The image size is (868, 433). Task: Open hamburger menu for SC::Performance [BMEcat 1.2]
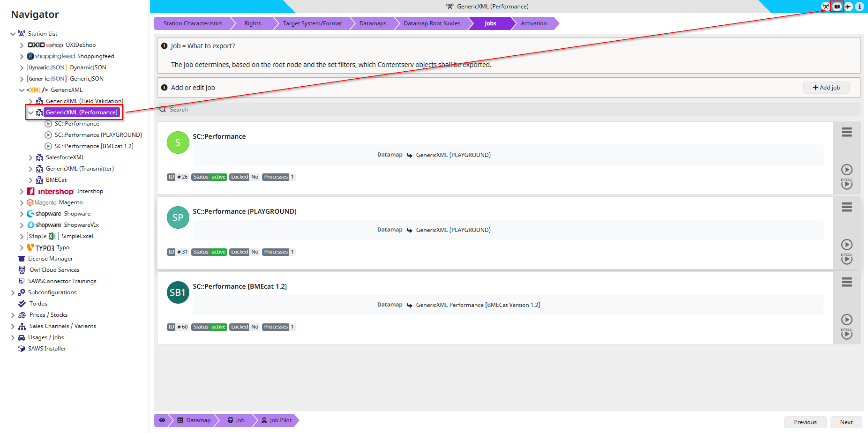pos(846,282)
